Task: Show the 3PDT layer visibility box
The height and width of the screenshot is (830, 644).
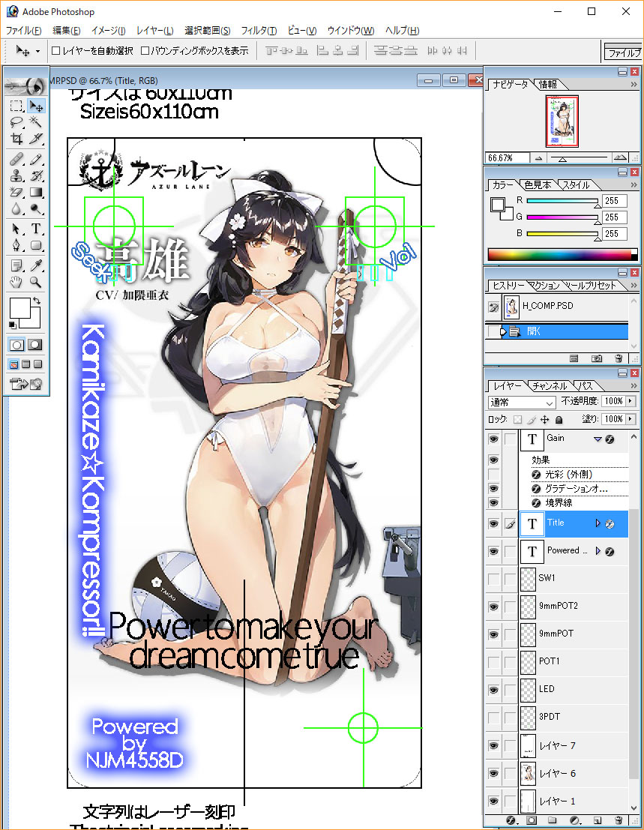Action: pos(494,718)
